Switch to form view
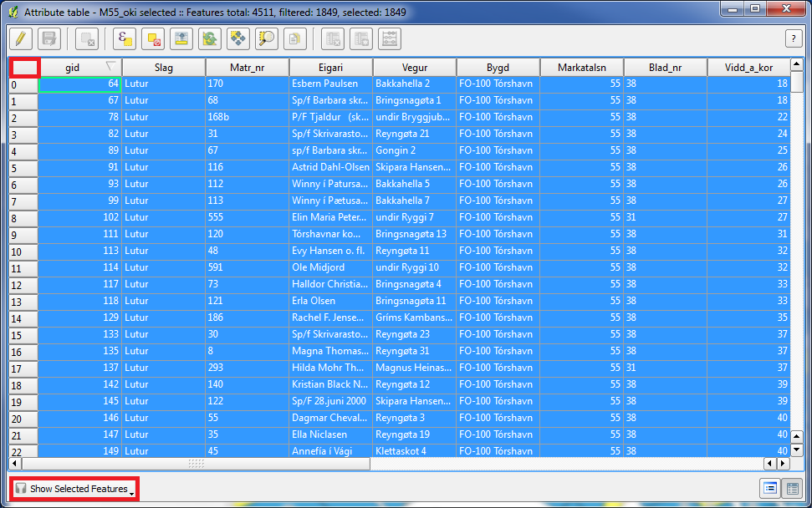 (x=770, y=488)
